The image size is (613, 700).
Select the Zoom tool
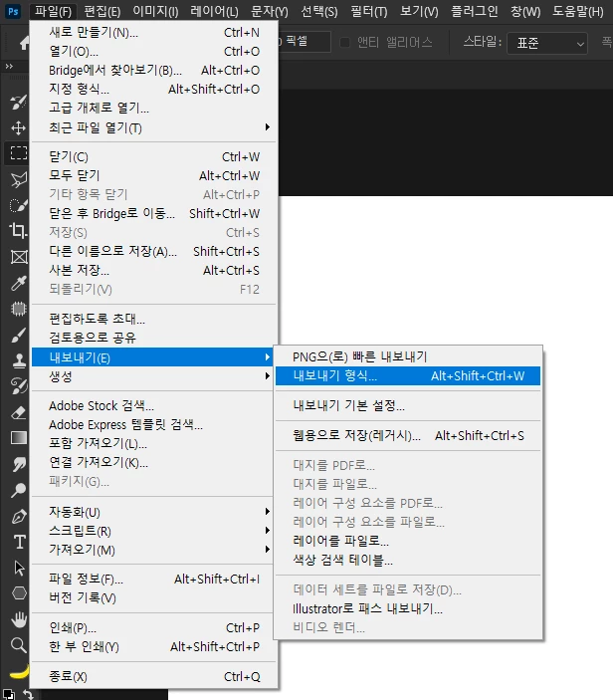(x=18, y=645)
